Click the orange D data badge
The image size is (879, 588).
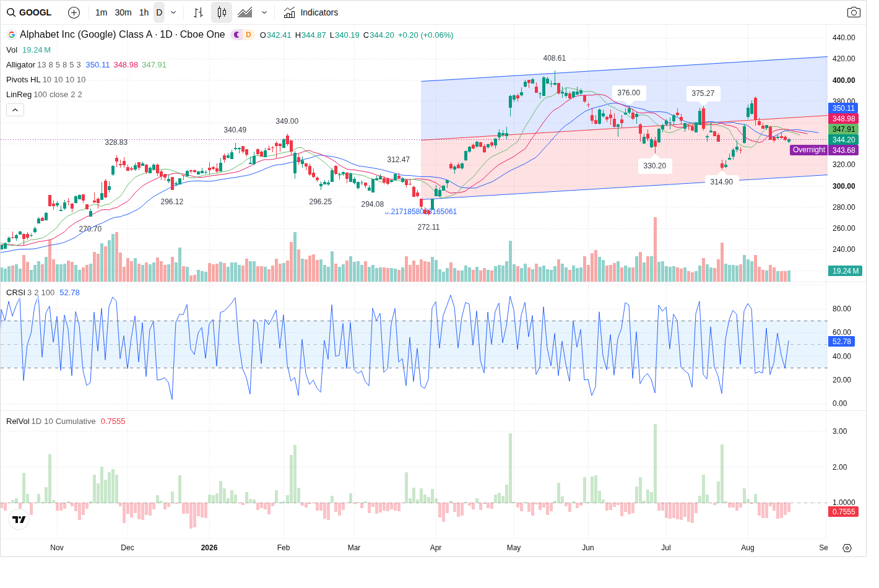248,35
